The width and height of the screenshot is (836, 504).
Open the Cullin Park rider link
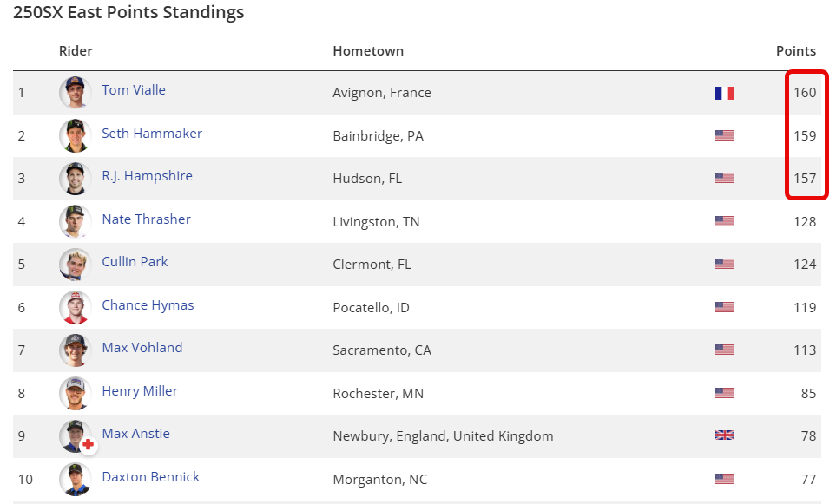(x=135, y=262)
